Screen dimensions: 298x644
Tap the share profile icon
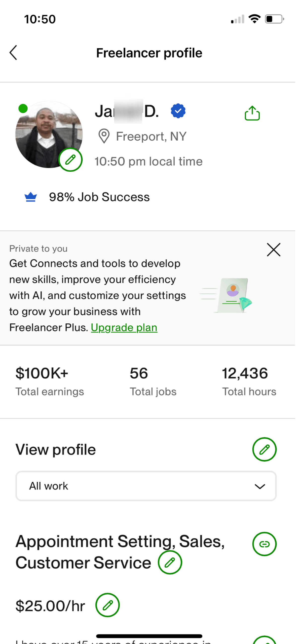[252, 113]
